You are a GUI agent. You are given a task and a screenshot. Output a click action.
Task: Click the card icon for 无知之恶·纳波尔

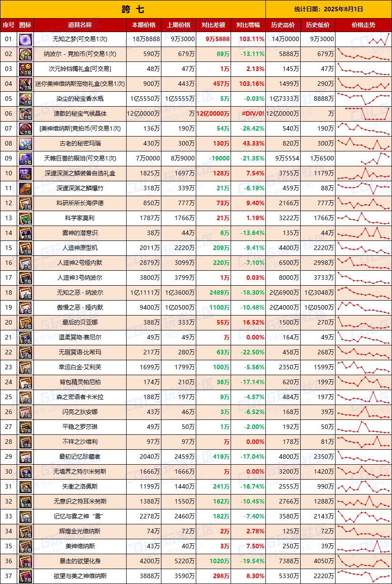(25, 293)
